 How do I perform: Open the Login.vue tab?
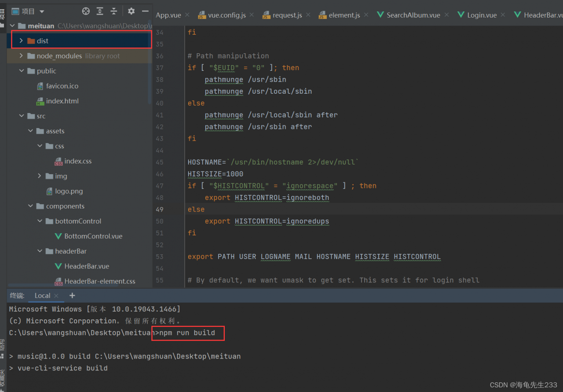[x=481, y=15]
